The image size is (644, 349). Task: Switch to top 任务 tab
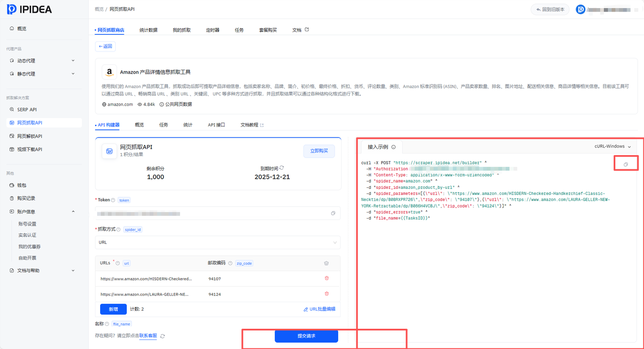(239, 30)
